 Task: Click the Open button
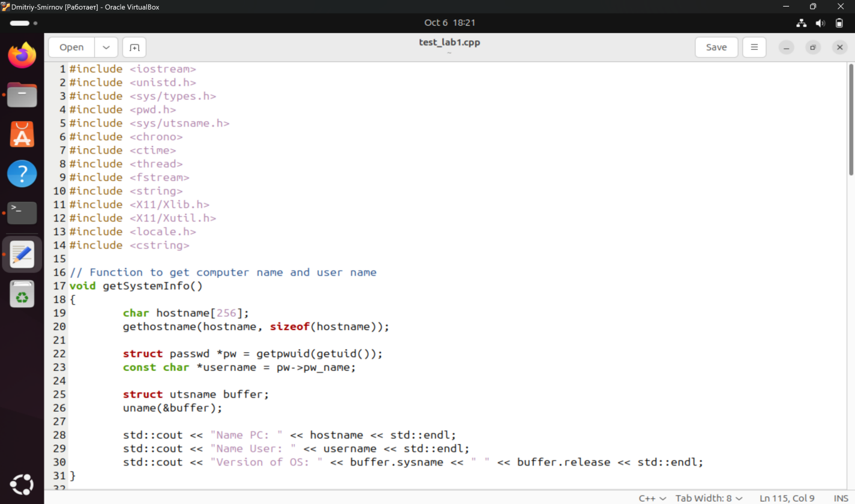pos(71,47)
